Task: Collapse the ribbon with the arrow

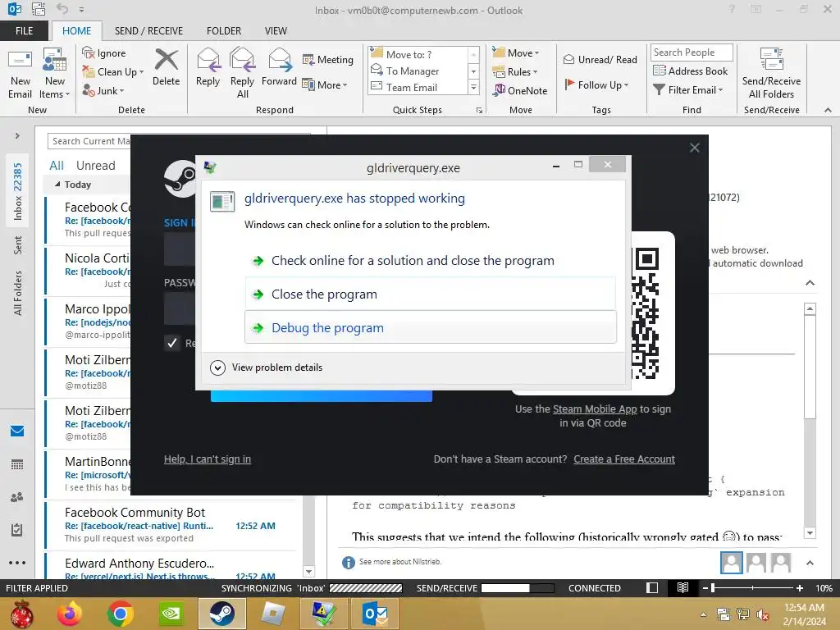Action: coord(828,110)
